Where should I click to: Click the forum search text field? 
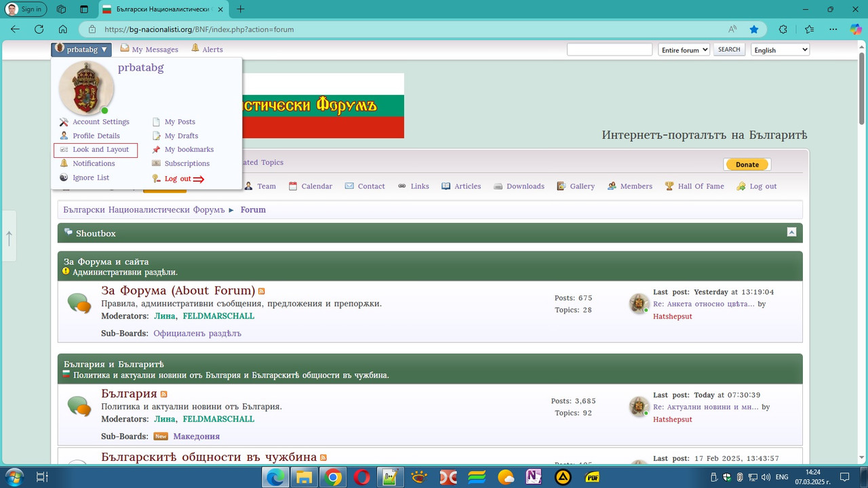tap(610, 49)
